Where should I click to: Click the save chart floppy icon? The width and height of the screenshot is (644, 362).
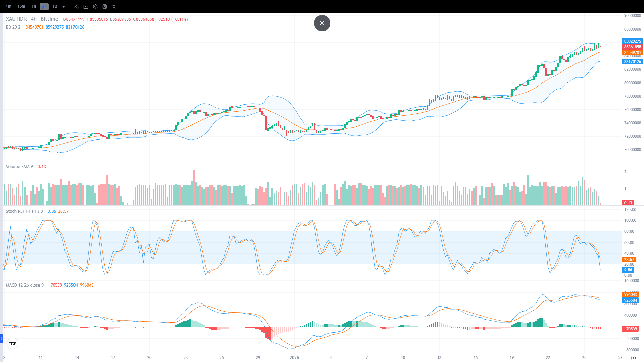coord(105,7)
